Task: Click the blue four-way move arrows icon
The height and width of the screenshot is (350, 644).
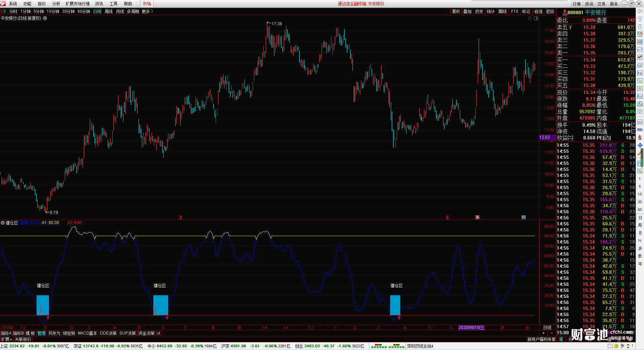Action: (640, 145)
